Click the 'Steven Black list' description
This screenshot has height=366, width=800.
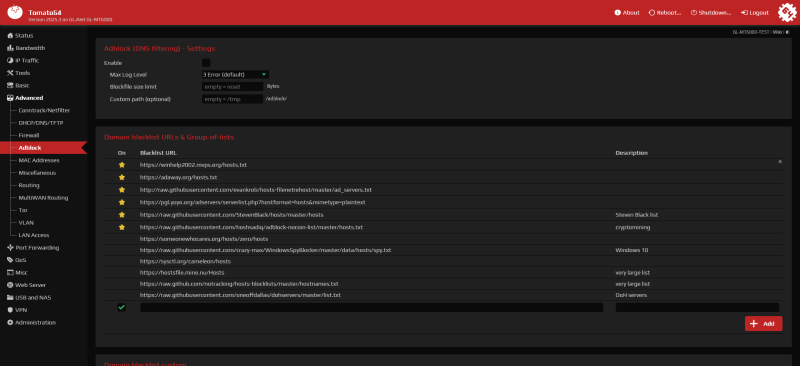[637, 215]
